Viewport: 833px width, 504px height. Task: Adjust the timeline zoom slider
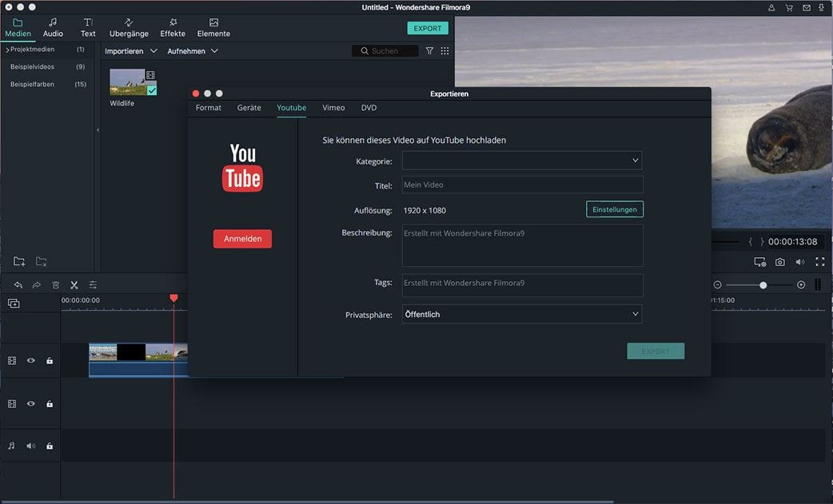click(763, 285)
